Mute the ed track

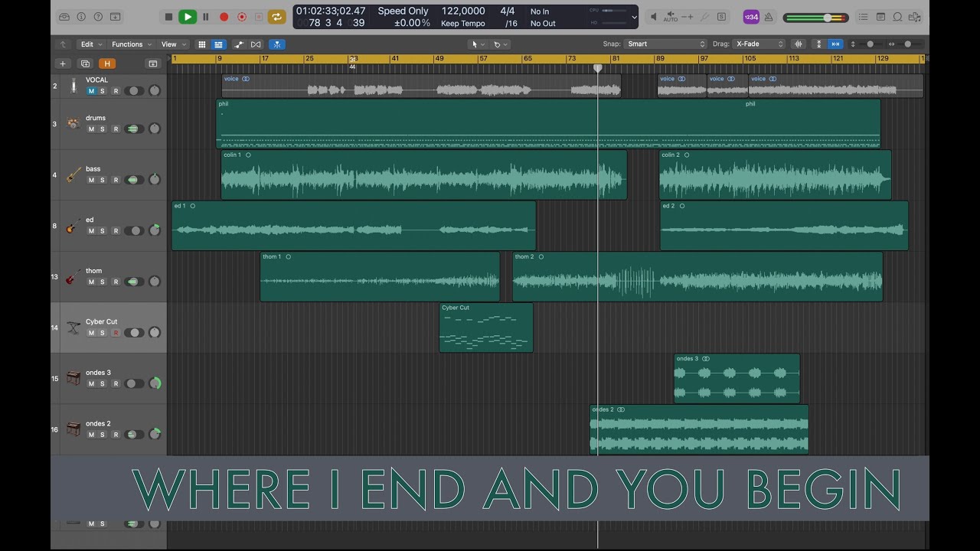pos(91,231)
